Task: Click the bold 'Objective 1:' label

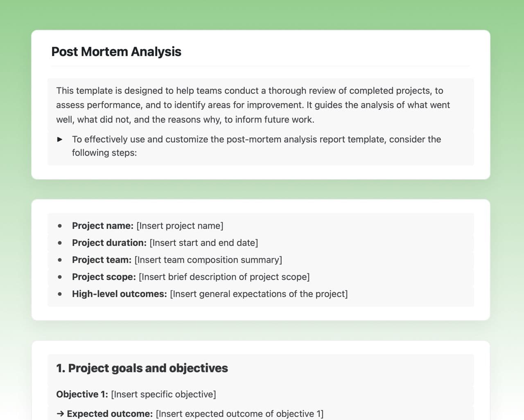Action: click(82, 394)
